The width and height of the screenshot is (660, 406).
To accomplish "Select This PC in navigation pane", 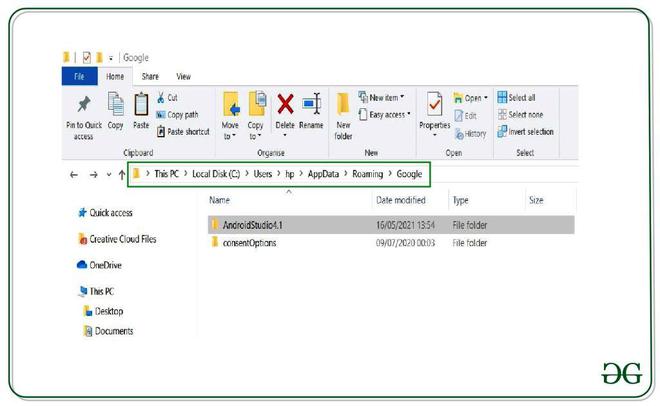I will tap(96, 291).
